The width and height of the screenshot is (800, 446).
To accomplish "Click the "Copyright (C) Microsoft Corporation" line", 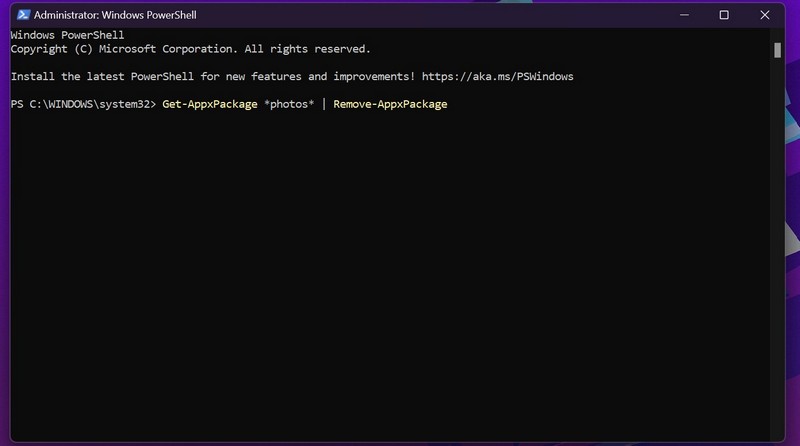I will click(x=190, y=49).
